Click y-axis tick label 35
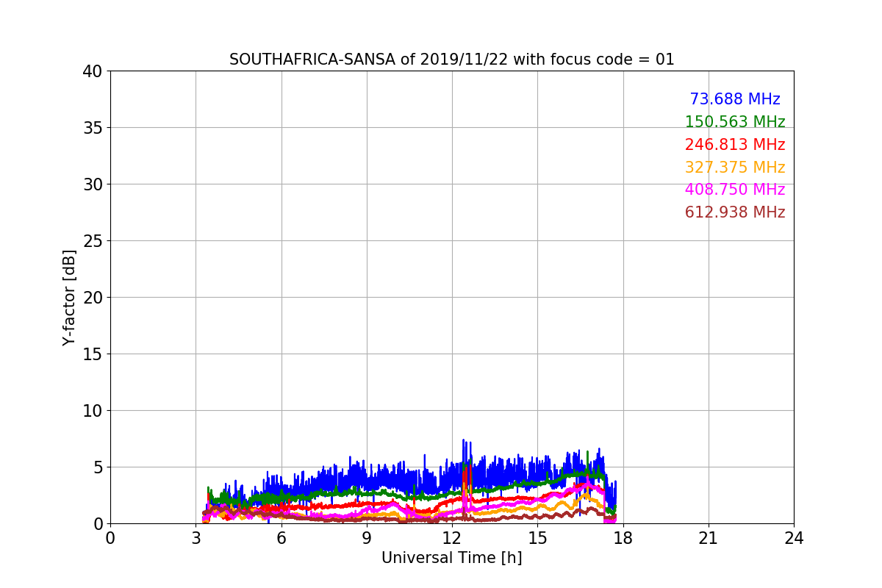This screenshot has height=588, width=882. tap(93, 128)
